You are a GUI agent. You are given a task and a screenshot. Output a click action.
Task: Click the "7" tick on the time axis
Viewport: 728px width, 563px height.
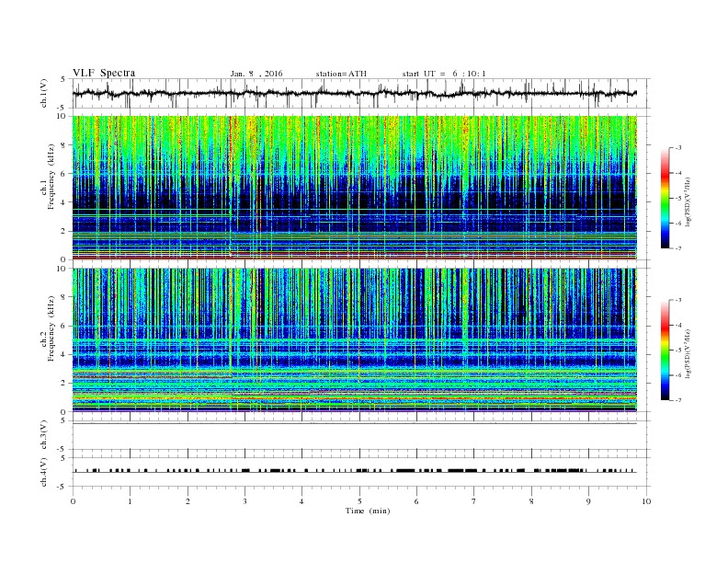point(474,501)
